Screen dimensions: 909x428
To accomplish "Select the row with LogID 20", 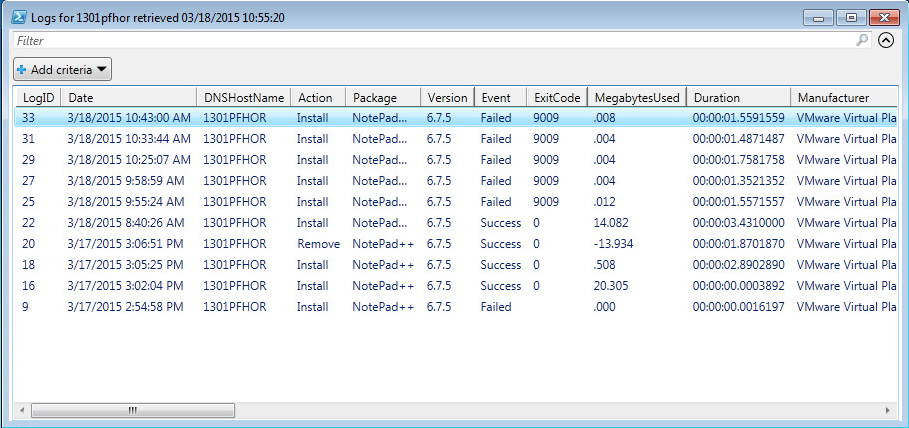I will pos(455,244).
